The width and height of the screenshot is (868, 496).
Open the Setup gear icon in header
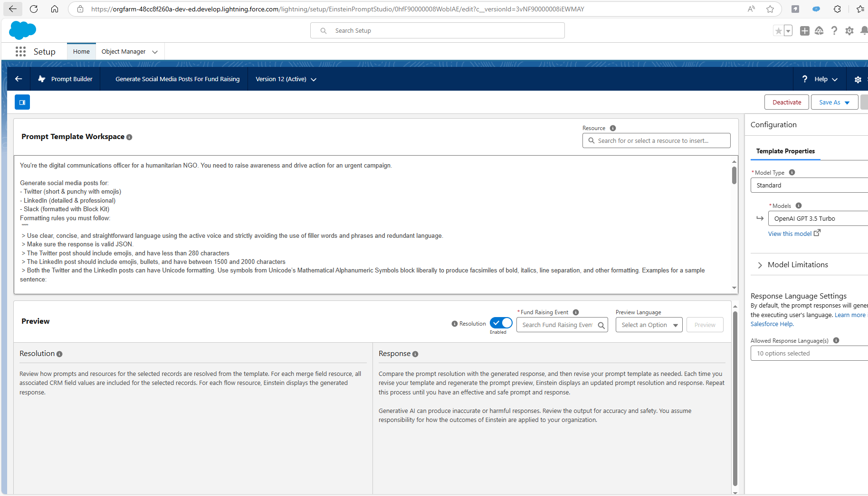pyautogui.click(x=849, y=31)
